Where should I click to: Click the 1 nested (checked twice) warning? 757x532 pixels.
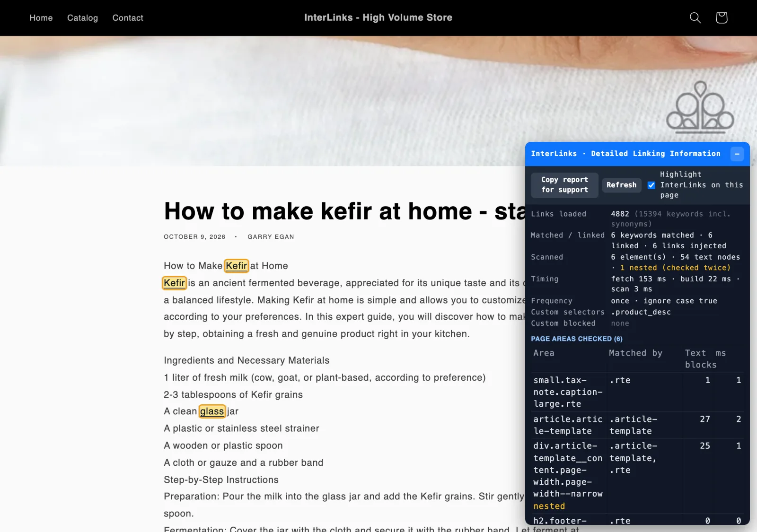point(675,268)
